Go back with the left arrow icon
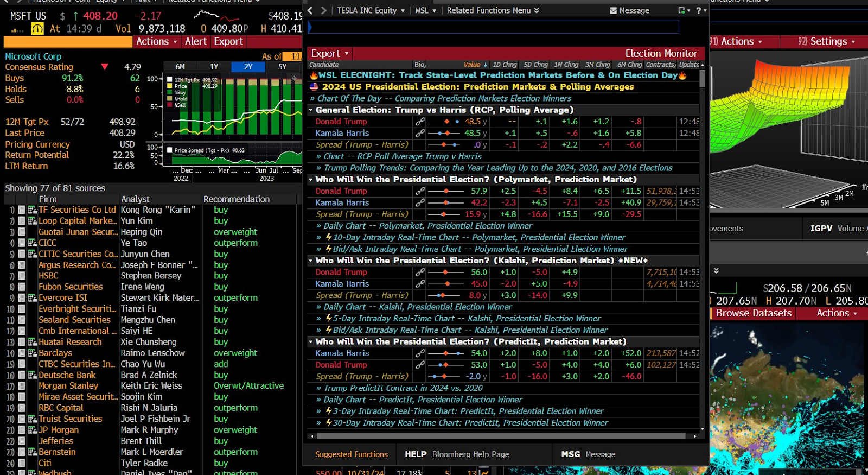868x475 pixels. coord(310,10)
